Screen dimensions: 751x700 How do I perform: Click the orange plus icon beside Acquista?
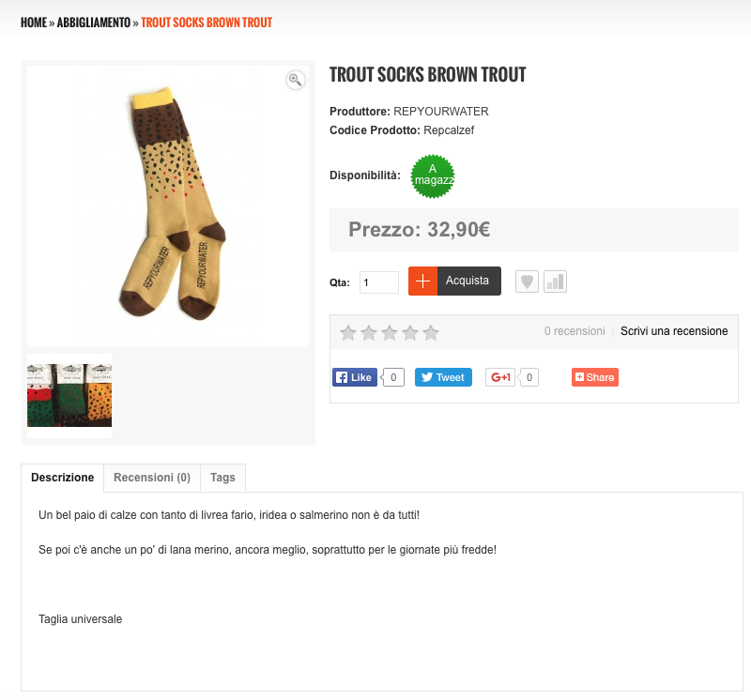point(423,282)
